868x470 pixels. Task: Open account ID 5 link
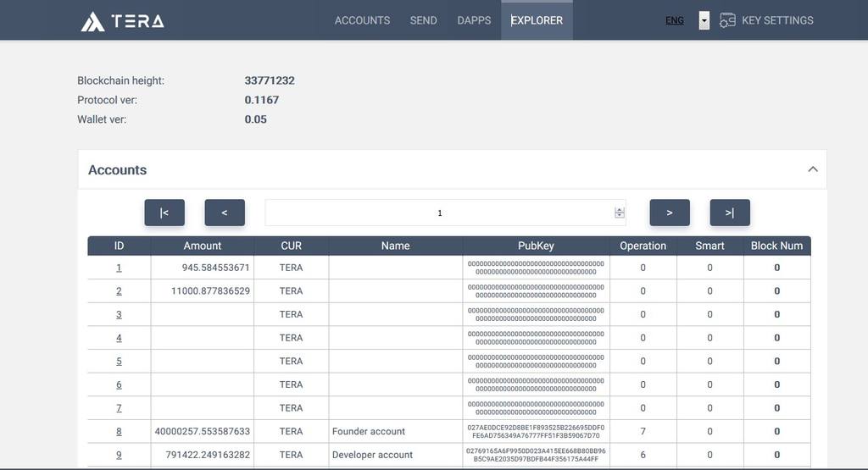click(119, 361)
